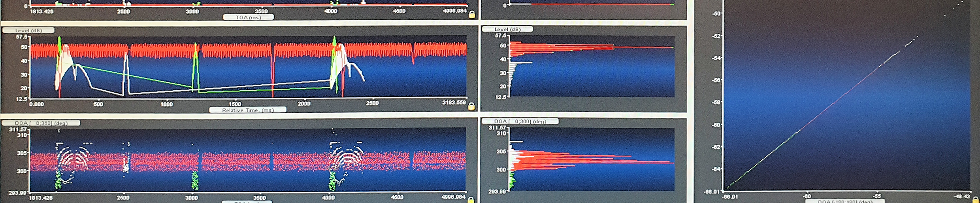The width and height of the screenshot is (980, 203).
Task: Open the Level (dB) selector on the waveform plot
Action: [28, 30]
